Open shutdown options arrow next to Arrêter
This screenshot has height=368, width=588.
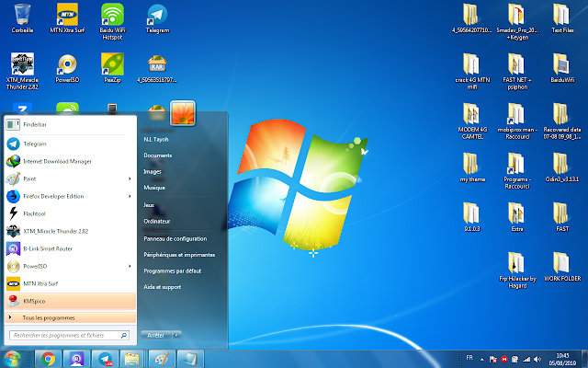pos(176,335)
